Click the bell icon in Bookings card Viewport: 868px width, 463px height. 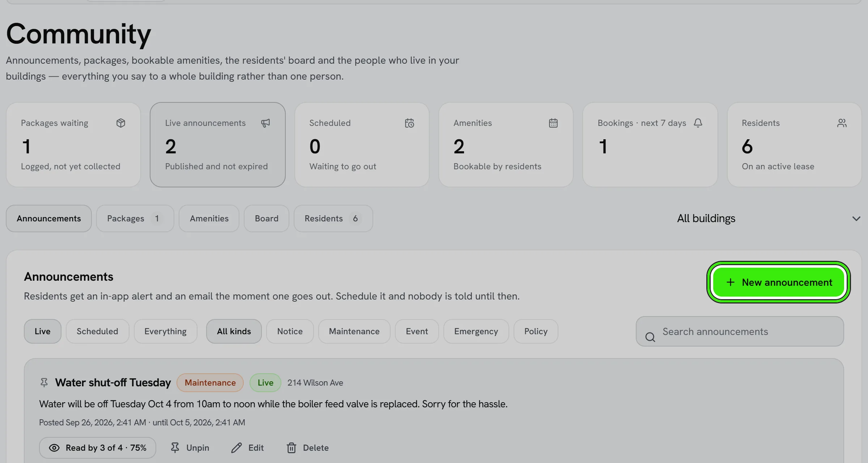coord(698,123)
